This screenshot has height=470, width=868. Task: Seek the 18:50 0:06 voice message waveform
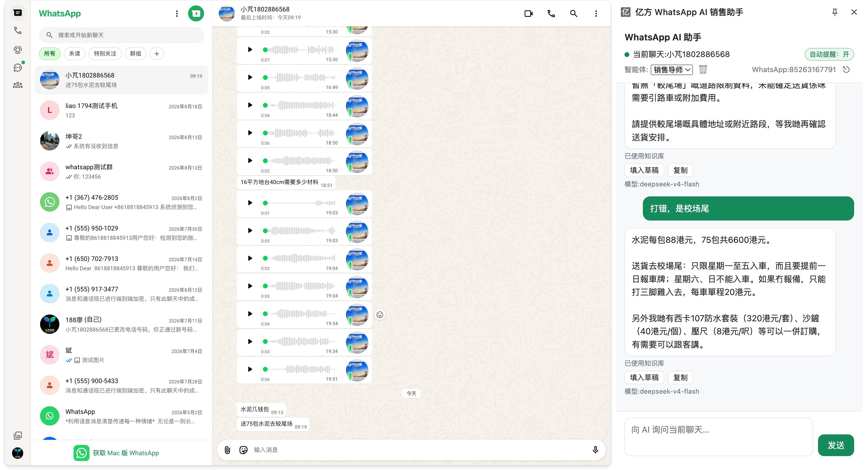point(299,133)
